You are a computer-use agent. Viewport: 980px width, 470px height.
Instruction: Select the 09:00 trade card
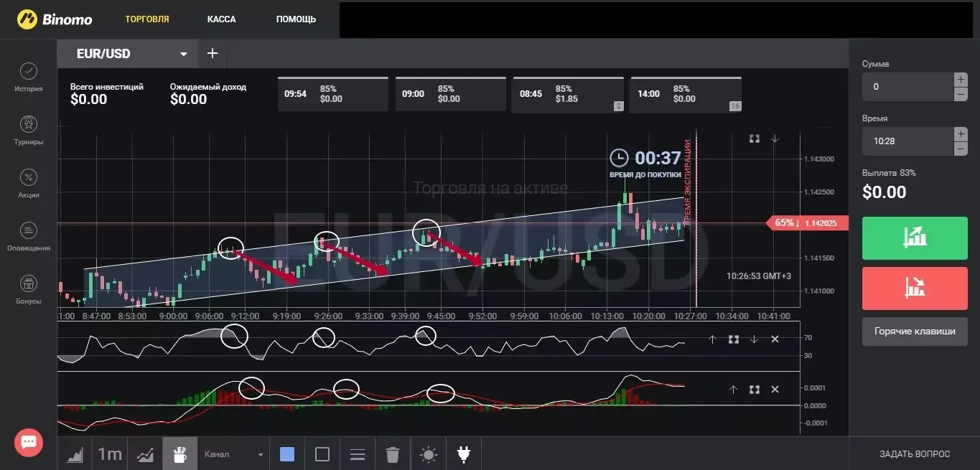[451, 94]
